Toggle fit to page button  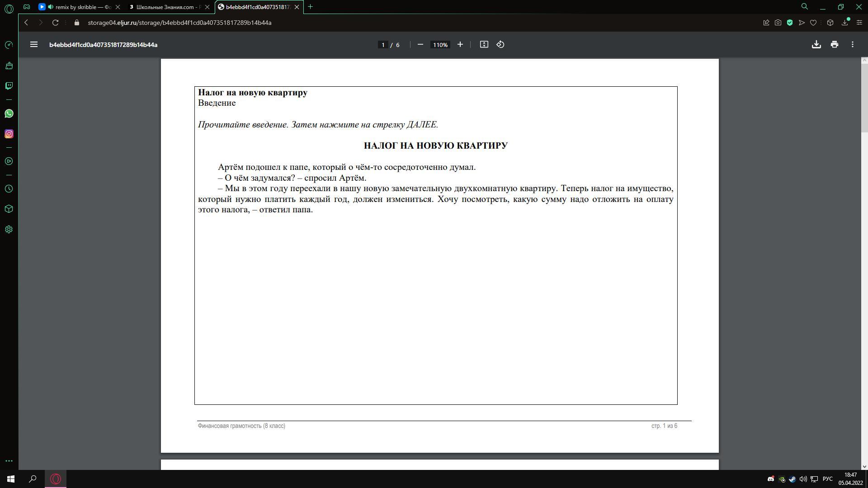(x=484, y=44)
